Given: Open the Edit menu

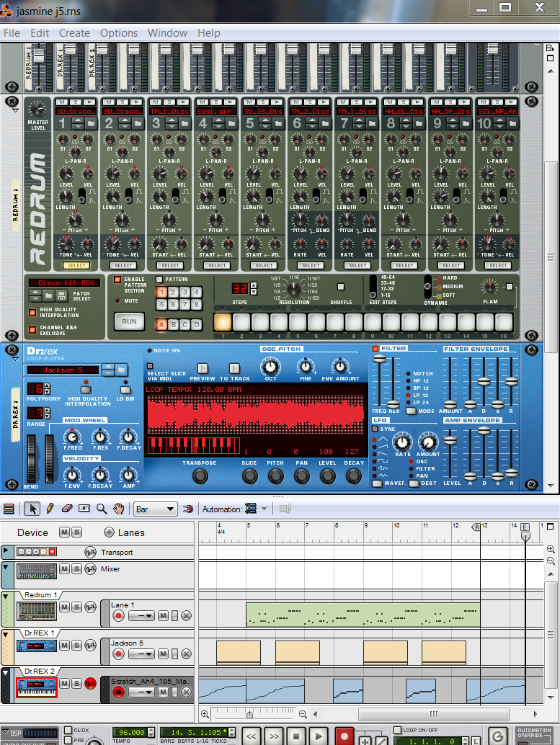Looking at the screenshot, I should coord(40,33).
